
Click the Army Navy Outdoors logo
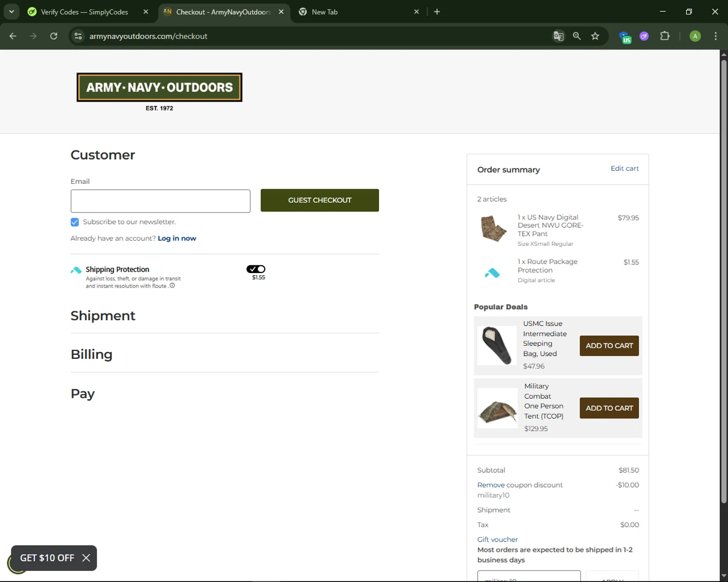point(159,92)
